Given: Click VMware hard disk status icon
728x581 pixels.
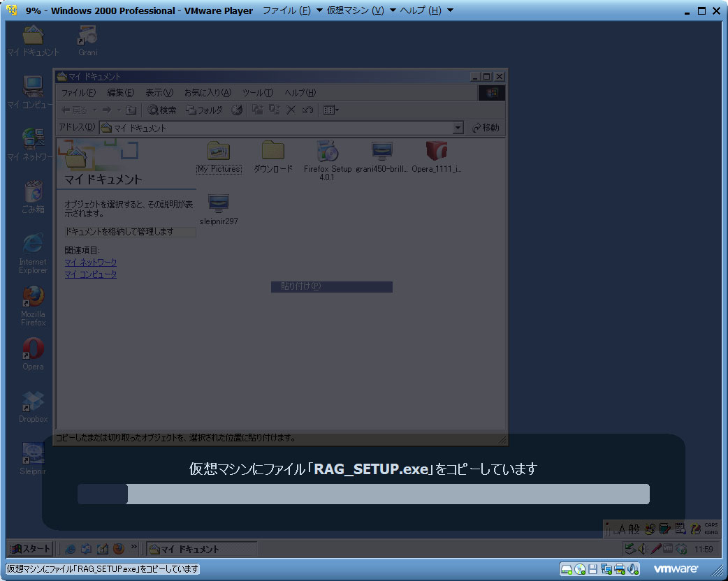Looking at the screenshot, I should click(x=566, y=569).
